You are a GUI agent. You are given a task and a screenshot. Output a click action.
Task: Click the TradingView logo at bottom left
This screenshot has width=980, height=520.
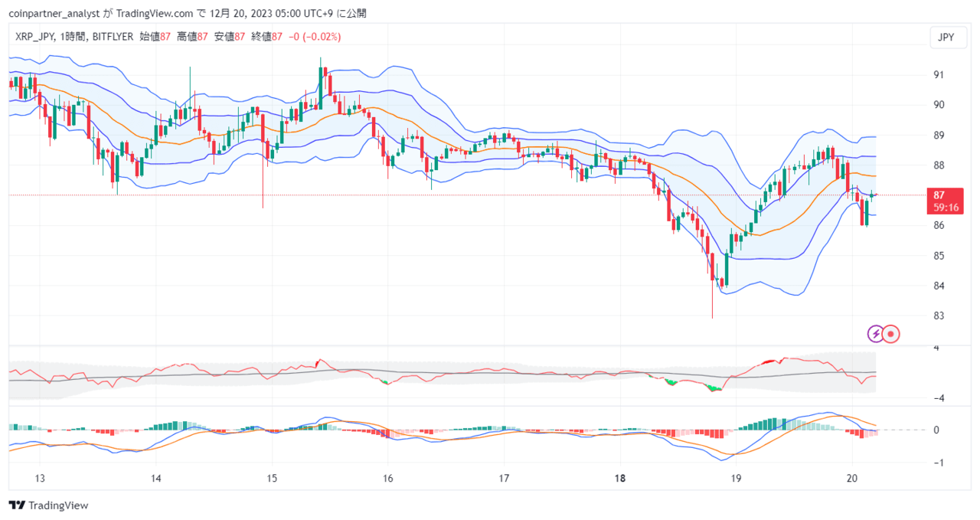coord(48,505)
